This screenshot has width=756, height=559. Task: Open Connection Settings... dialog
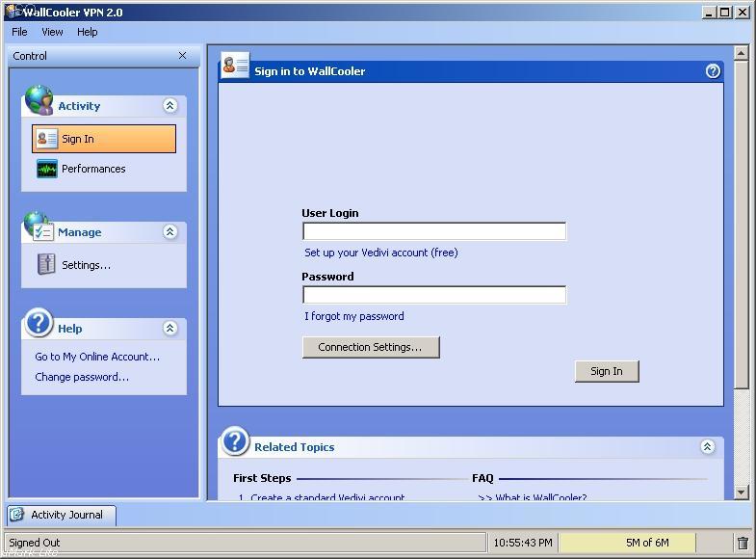pos(371,347)
